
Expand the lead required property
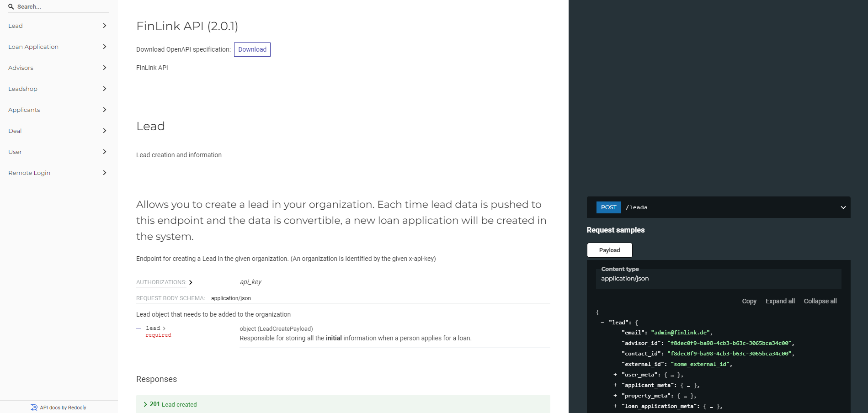click(x=155, y=328)
